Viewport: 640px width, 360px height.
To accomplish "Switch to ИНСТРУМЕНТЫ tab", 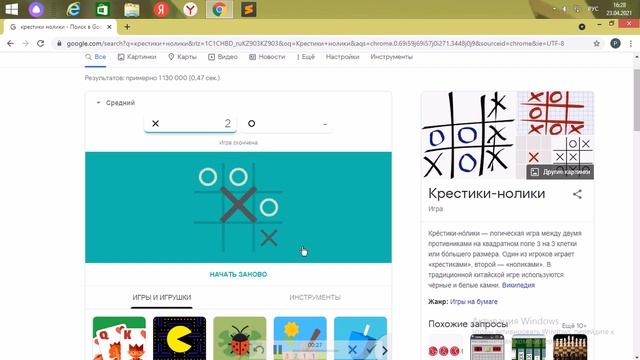I will [x=315, y=298].
